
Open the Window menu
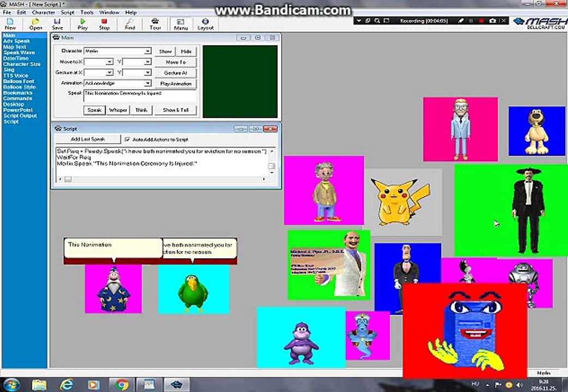[x=109, y=13]
